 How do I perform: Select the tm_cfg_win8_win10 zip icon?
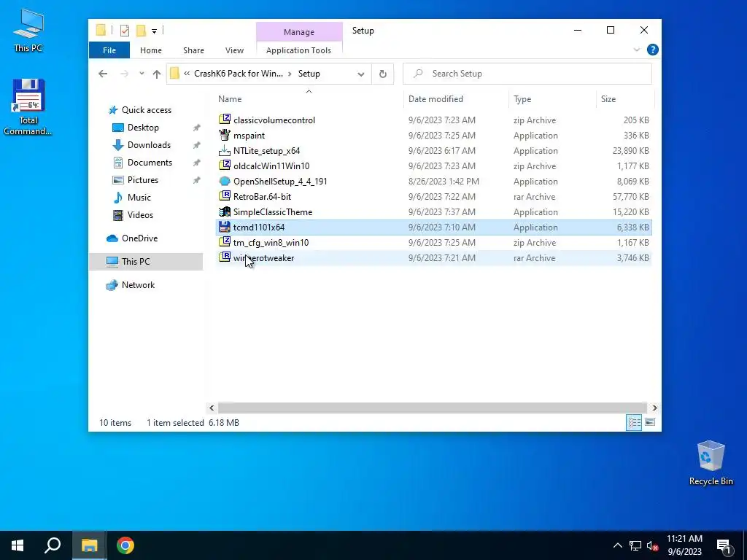[225, 242]
